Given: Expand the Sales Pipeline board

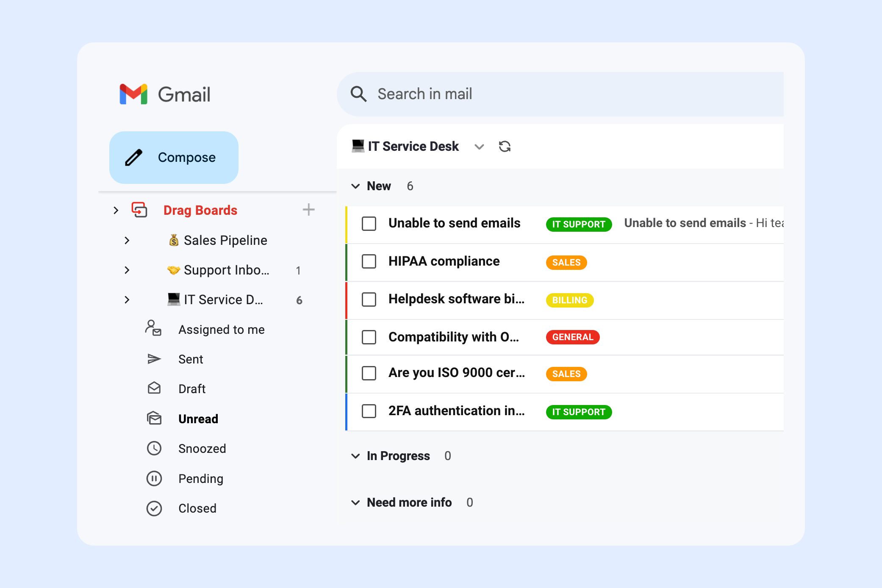Looking at the screenshot, I should click(x=127, y=240).
